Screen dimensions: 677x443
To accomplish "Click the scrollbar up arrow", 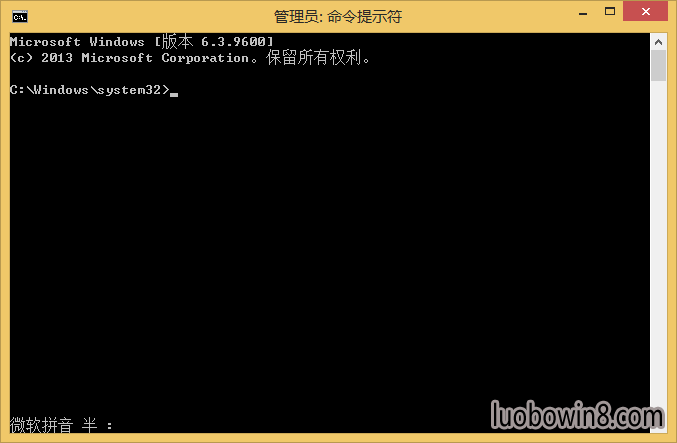I will (658, 42).
